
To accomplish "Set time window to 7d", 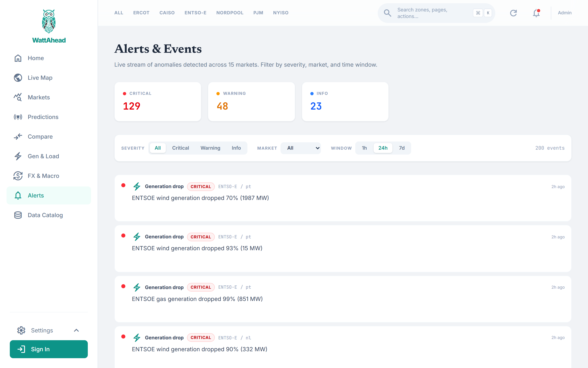I will click(x=402, y=148).
